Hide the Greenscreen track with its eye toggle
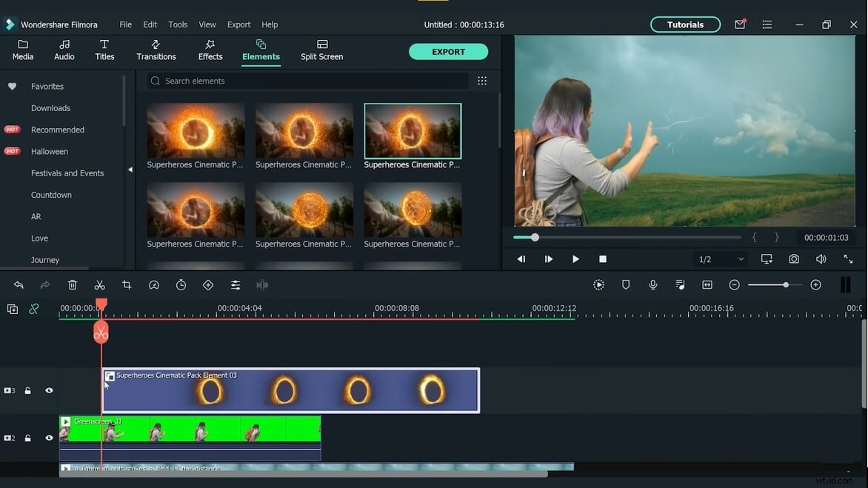This screenshot has width=868, height=488. tap(49, 438)
